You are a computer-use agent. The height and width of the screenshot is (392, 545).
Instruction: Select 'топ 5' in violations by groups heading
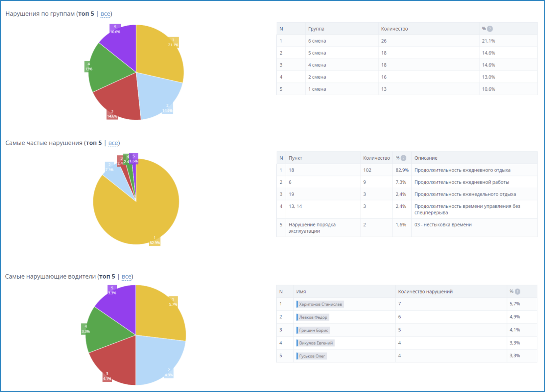[86, 14]
